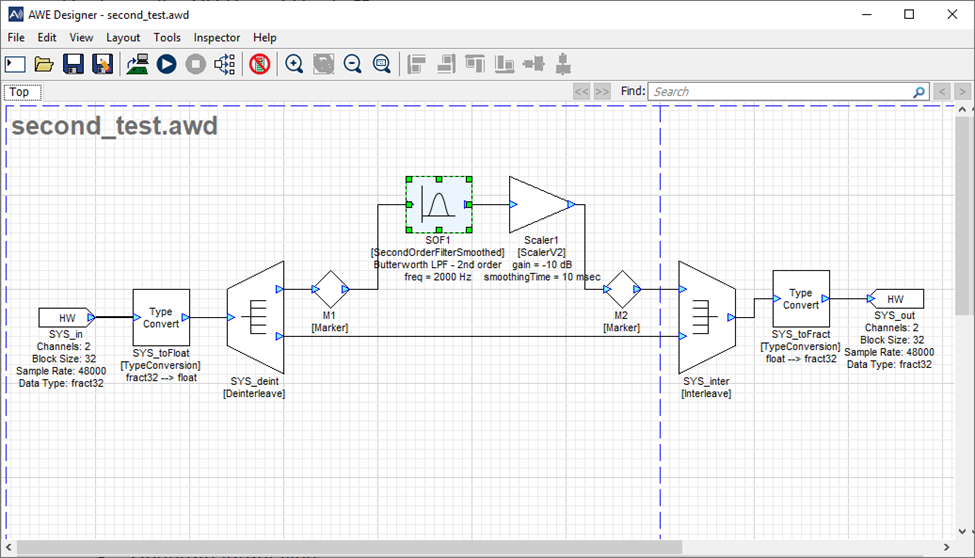Switch to the Top hierarchy tab
The image size is (975, 558).
pyautogui.click(x=20, y=92)
